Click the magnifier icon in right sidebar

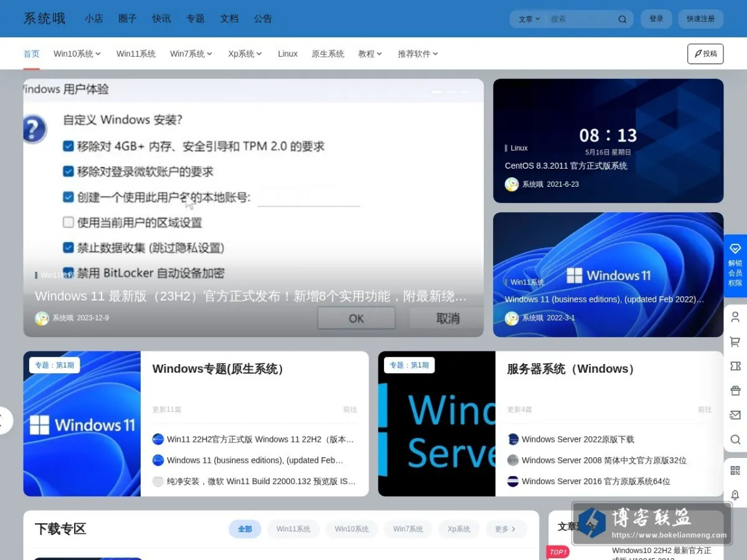(735, 440)
